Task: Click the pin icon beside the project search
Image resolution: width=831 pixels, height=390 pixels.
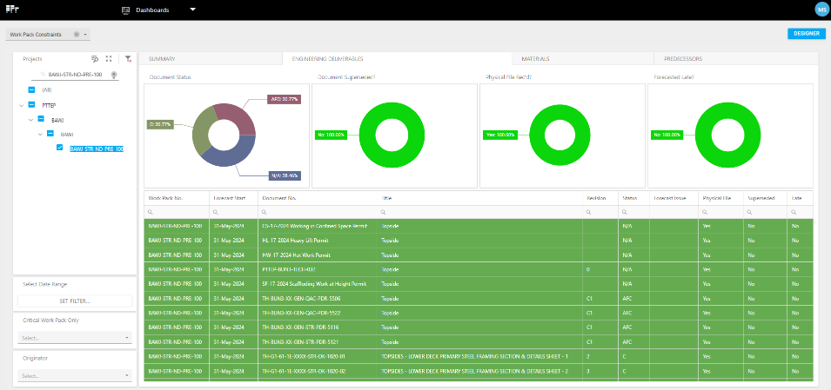Action: coord(114,75)
